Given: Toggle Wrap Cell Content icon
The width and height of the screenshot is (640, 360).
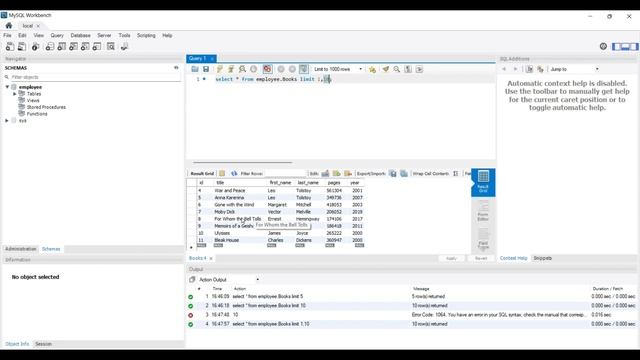Looking at the screenshot, I should [456, 173].
